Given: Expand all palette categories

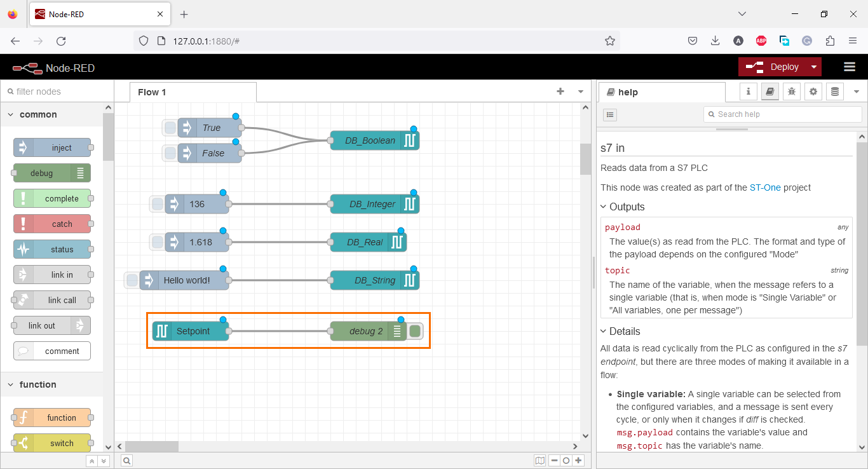Looking at the screenshot, I should click(104, 461).
